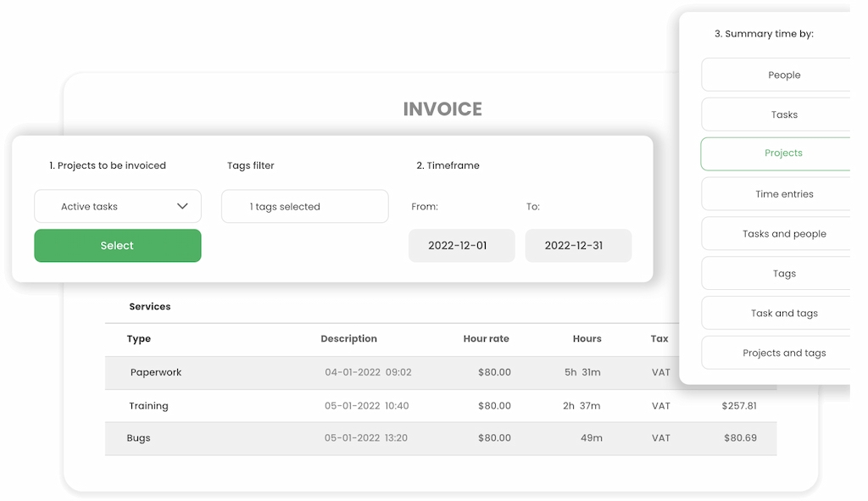Viewport: 868px width, 501px height.
Task: Select Tags as summary grouping
Action: point(782,273)
